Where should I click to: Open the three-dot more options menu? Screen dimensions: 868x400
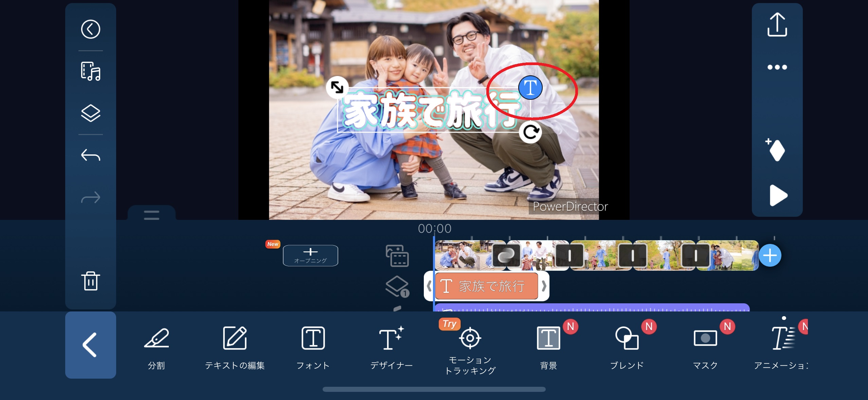point(777,67)
